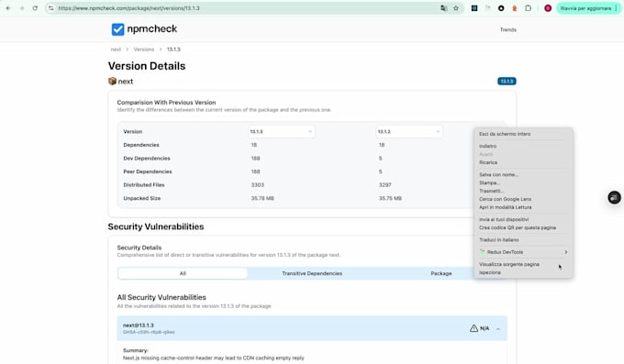
Task: Click the npmcheck checkmark logo
Action: (x=117, y=29)
